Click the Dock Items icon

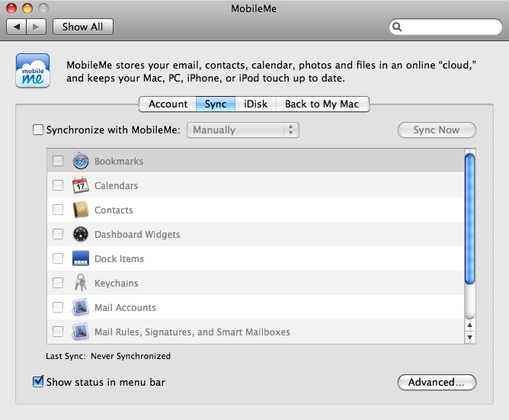81,258
